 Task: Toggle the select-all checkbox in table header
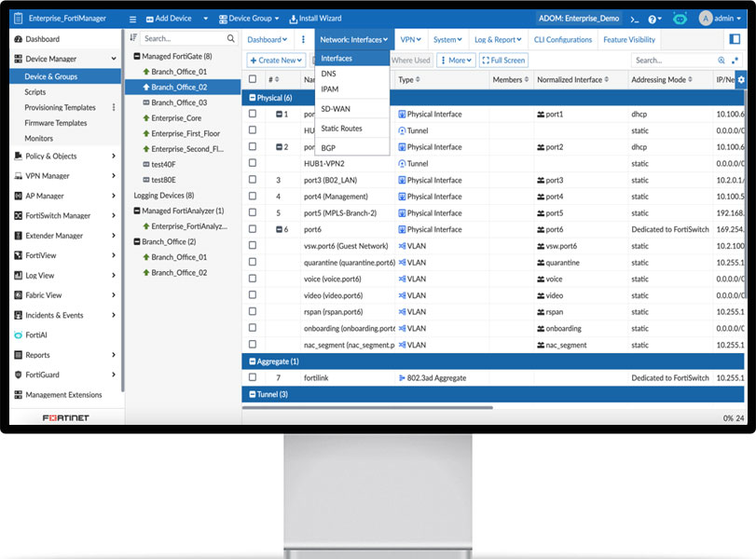click(x=253, y=79)
